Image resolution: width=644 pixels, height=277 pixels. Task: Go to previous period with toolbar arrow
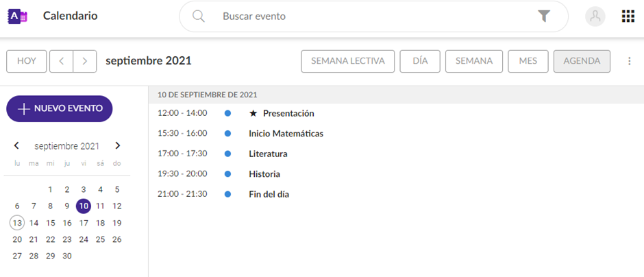[x=62, y=61]
